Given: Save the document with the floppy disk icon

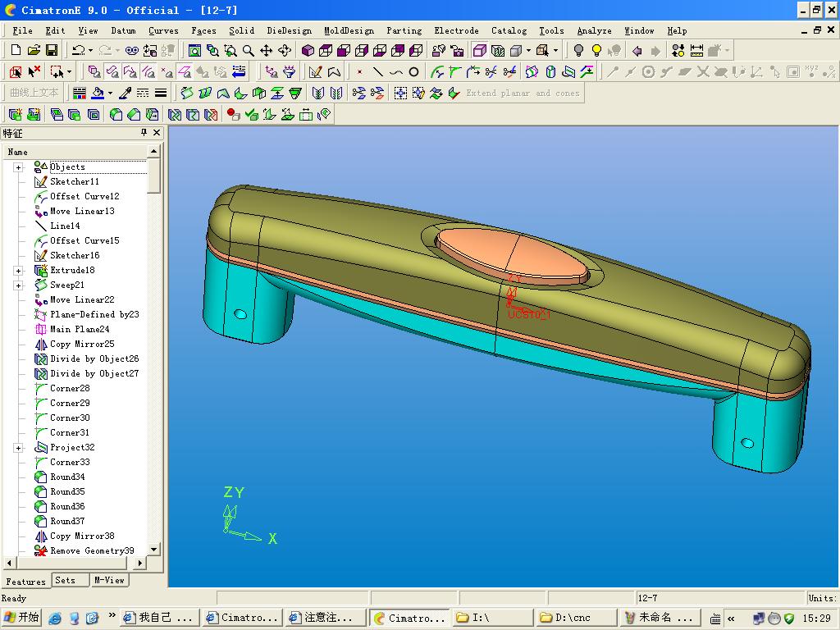Looking at the screenshot, I should pyautogui.click(x=52, y=50).
